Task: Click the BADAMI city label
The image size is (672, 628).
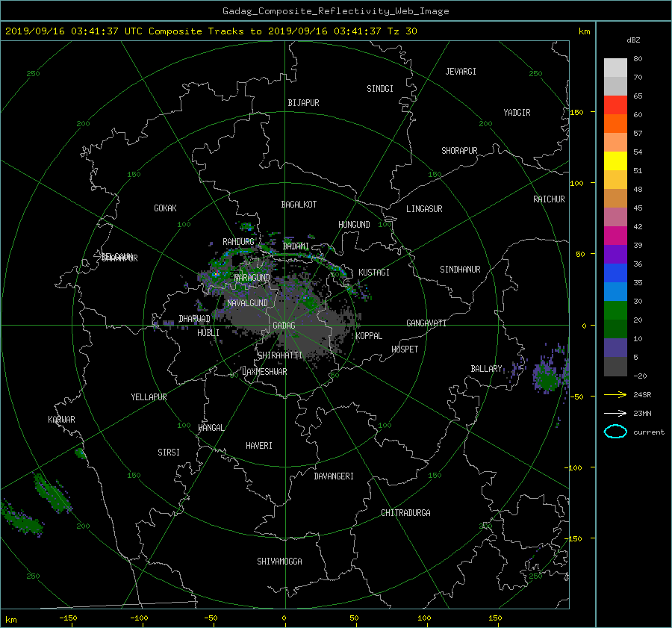Action: coord(296,246)
